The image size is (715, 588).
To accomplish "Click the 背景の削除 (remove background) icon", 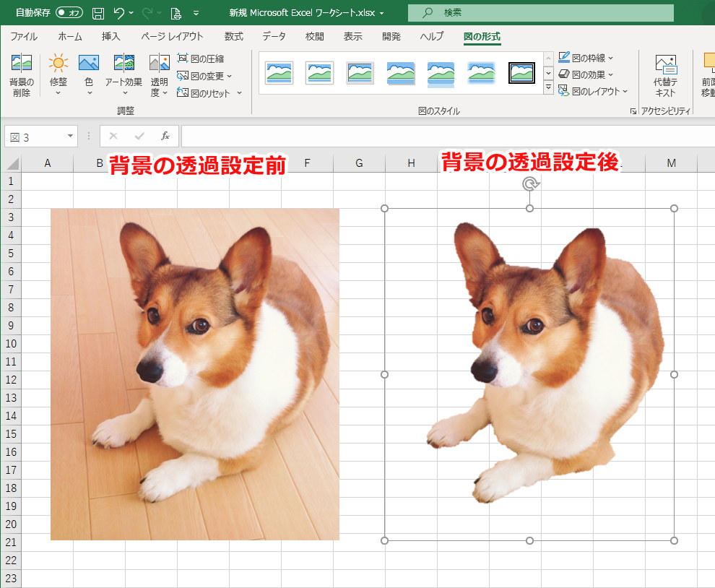I will (x=22, y=75).
